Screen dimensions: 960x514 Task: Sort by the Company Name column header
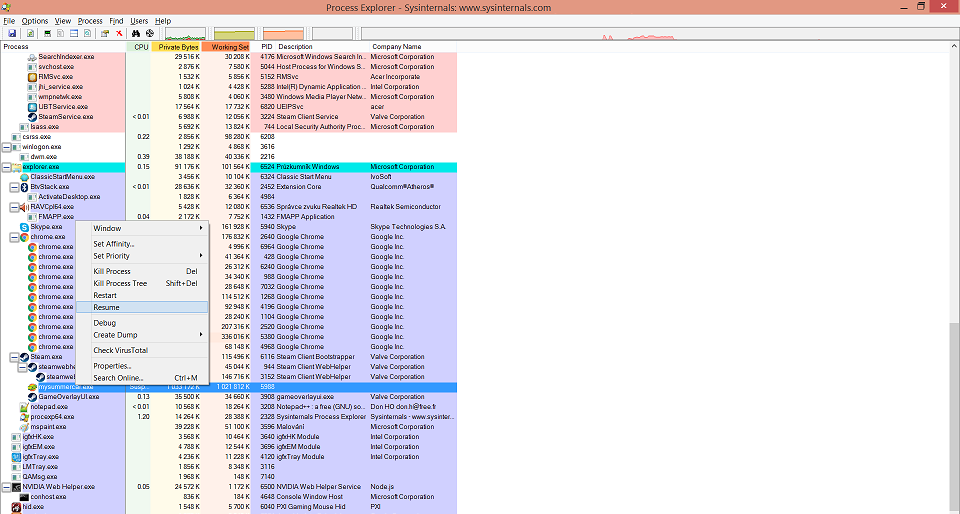coord(413,47)
